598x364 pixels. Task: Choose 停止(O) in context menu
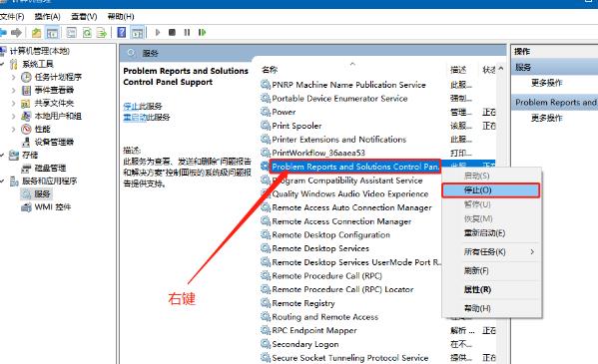(491, 190)
